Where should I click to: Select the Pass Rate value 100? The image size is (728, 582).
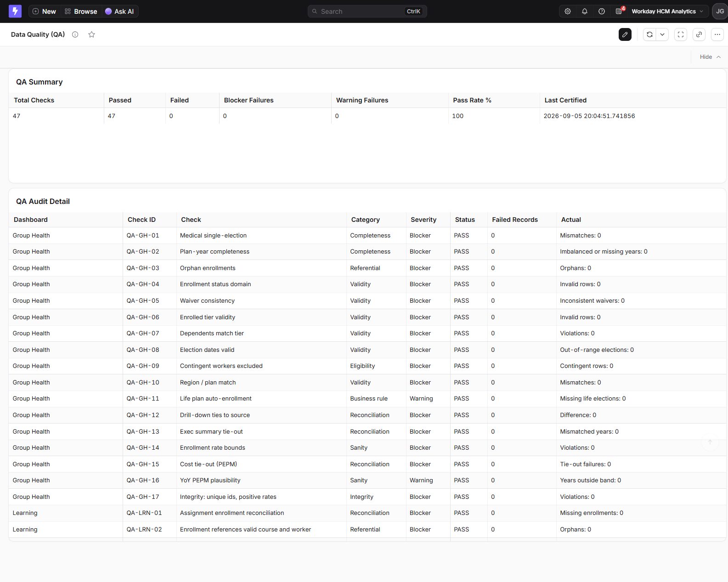458,116
